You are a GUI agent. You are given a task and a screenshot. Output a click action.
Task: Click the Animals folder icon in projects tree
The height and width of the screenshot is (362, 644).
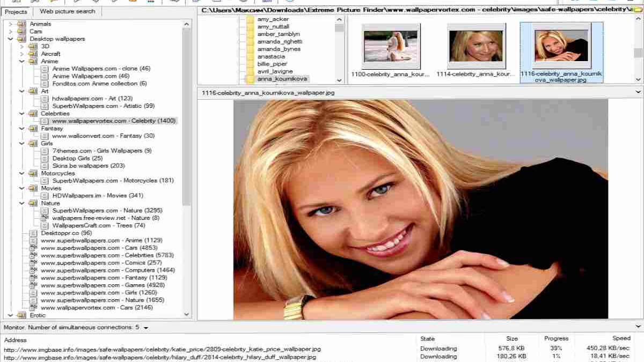point(21,24)
